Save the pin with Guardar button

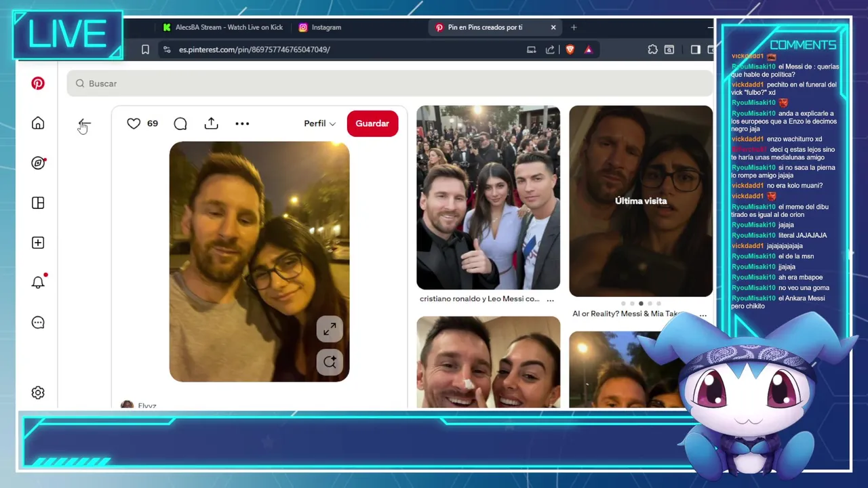(372, 123)
